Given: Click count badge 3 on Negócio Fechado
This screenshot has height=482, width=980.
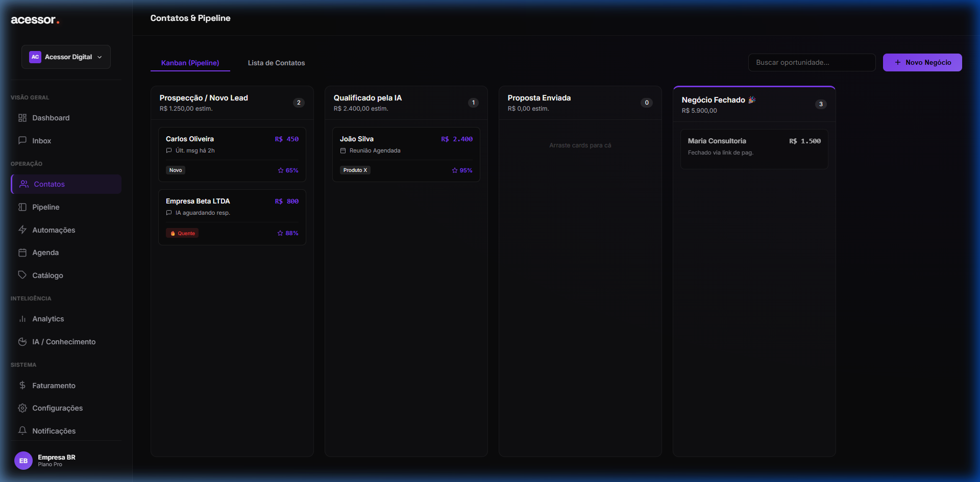Looking at the screenshot, I should (x=821, y=104).
